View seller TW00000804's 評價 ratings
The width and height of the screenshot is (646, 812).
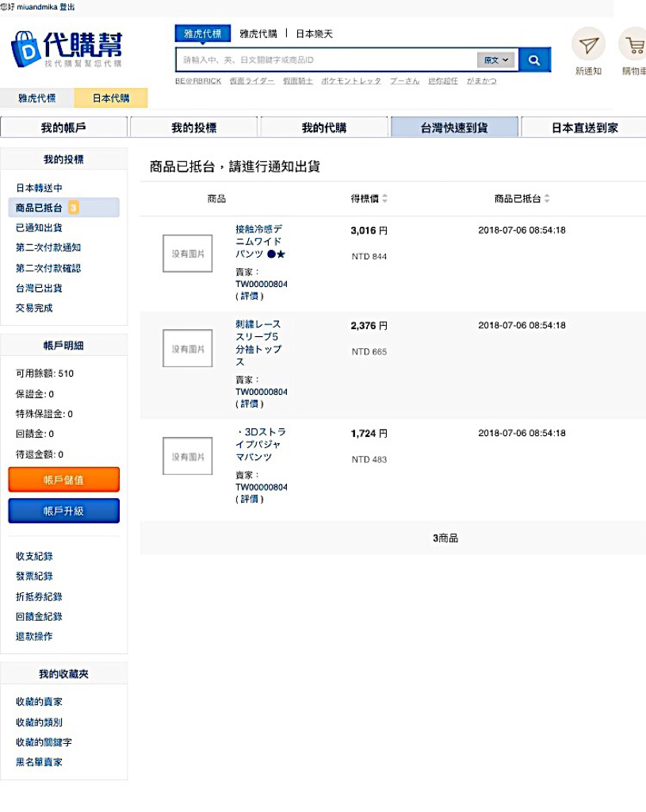coord(248,296)
